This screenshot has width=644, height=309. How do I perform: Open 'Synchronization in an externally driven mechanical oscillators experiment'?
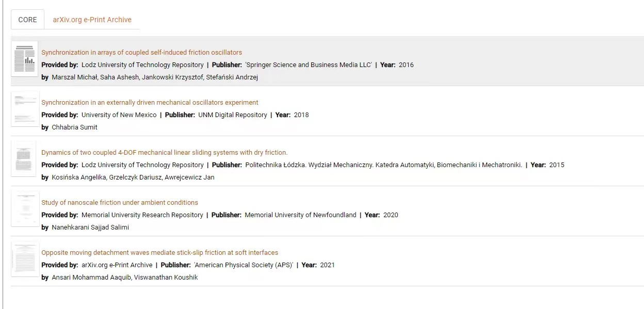pos(150,102)
